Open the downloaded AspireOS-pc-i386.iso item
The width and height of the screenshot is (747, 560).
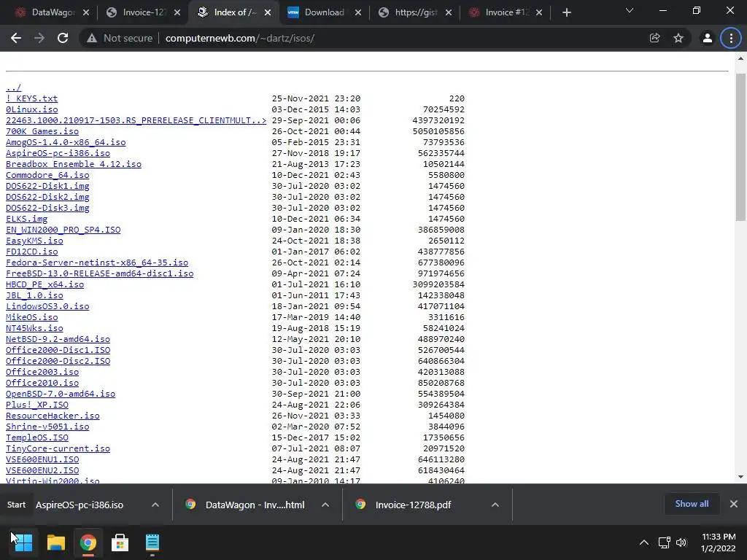click(79, 505)
